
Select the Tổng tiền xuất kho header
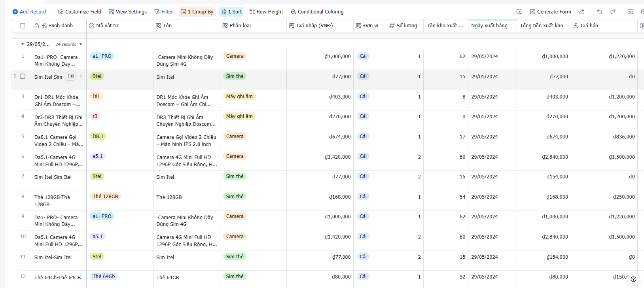(544, 26)
